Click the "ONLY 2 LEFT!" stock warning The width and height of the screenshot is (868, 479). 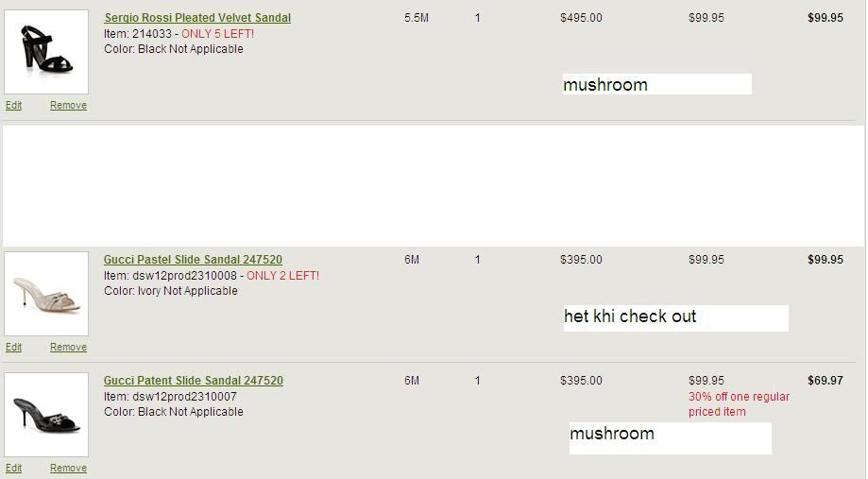coord(282,276)
